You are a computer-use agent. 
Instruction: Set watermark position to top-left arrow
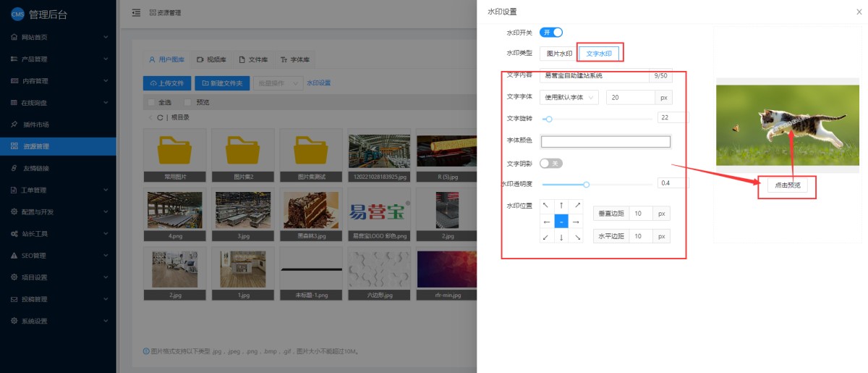point(545,206)
